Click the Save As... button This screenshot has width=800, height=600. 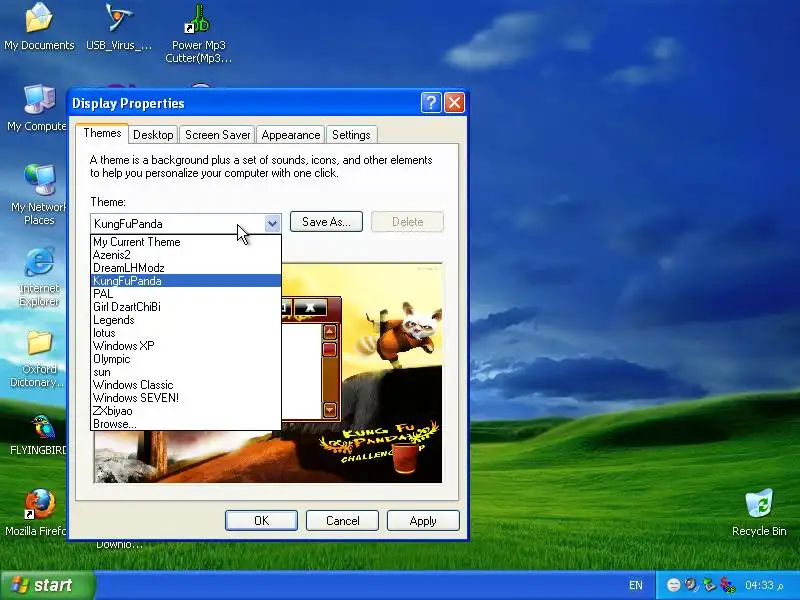tap(326, 221)
